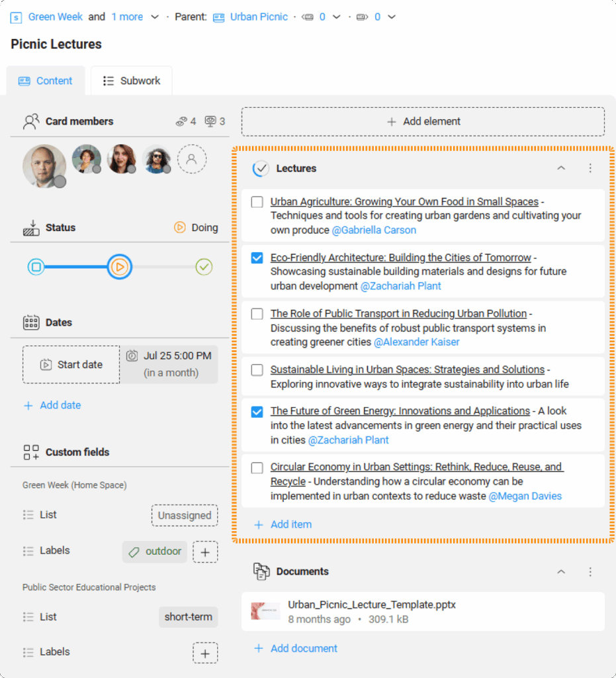Add a label with the plus next to outdoor
The image size is (616, 678).
pos(205,552)
